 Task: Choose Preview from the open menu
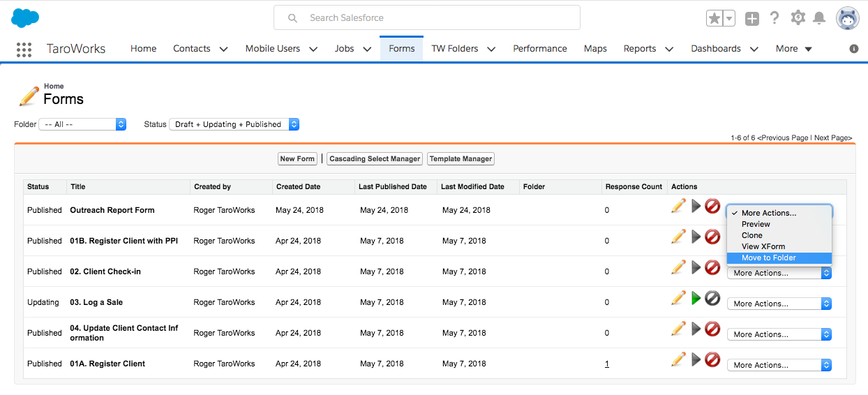point(779,224)
